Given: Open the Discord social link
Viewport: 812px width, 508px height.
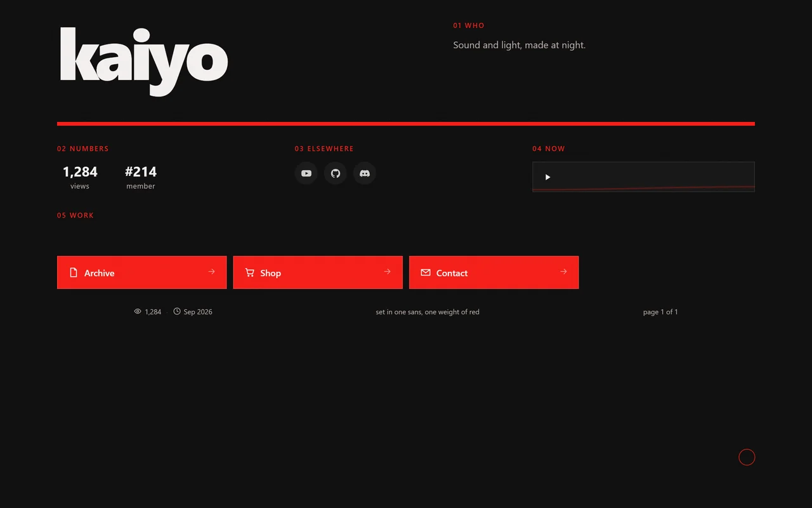Looking at the screenshot, I should tap(365, 173).
